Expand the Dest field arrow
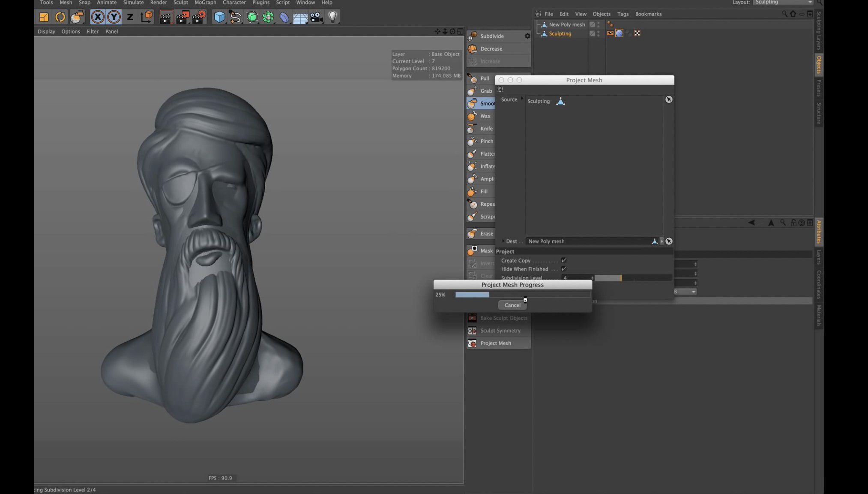The width and height of the screenshot is (868, 494). click(503, 241)
